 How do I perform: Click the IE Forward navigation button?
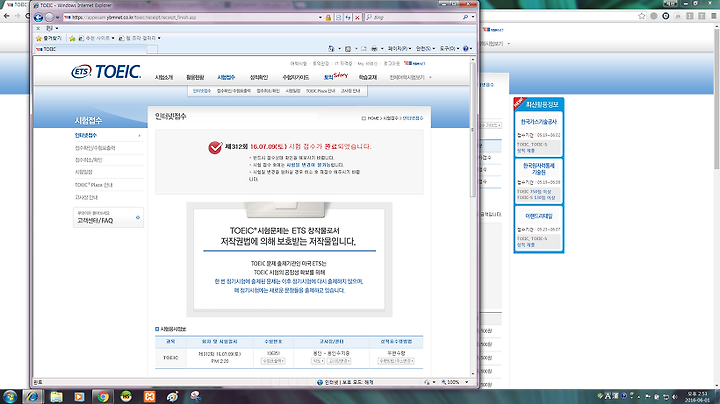pos(50,17)
